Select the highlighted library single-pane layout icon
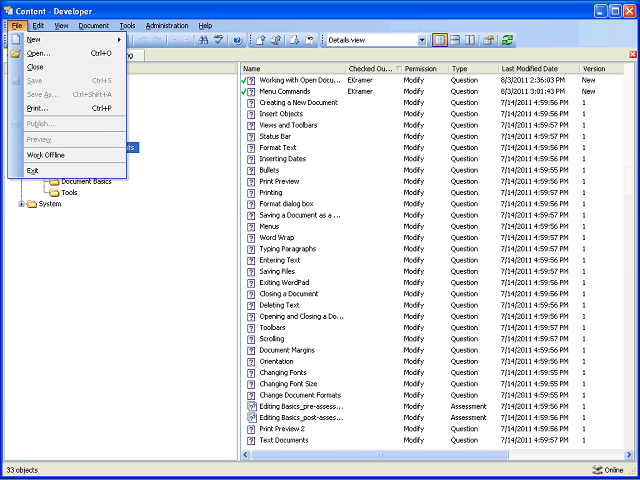This screenshot has width=640, height=480. [x=440, y=40]
